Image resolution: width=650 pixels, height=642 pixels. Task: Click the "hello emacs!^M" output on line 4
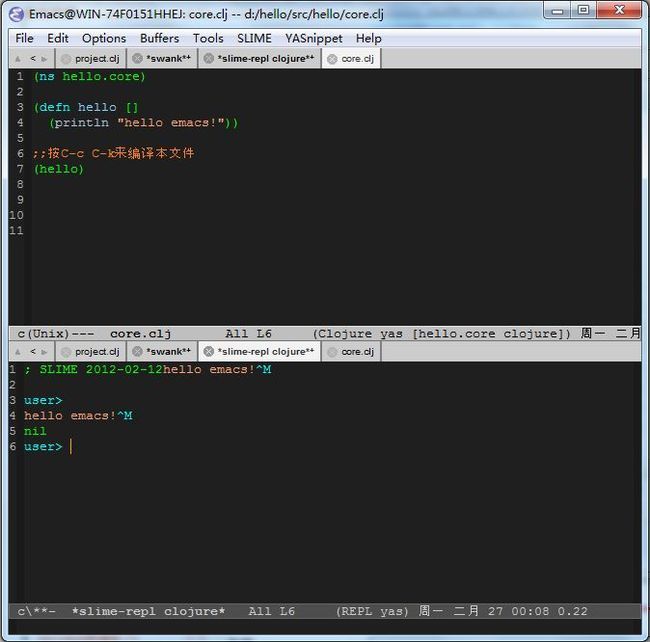tap(78, 416)
